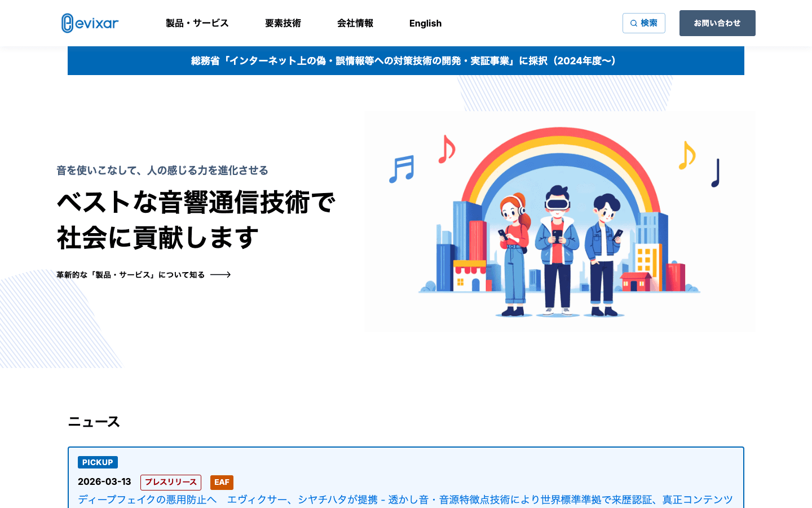Click the hero illustration of three people
This screenshot has height=508, width=812.
tap(560, 221)
